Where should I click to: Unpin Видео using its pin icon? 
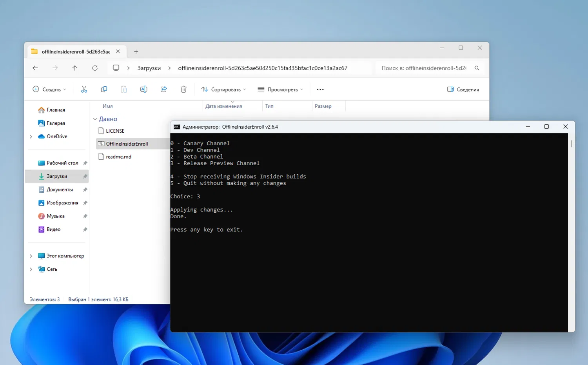85,230
